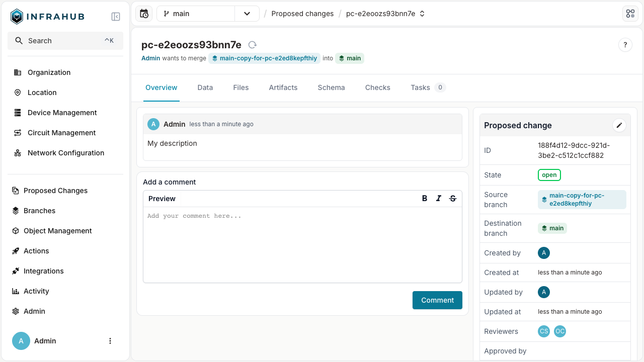The height and width of the screenshot is (362, 644).
Task: Open the Checks tab
Action: coord(377,87)
